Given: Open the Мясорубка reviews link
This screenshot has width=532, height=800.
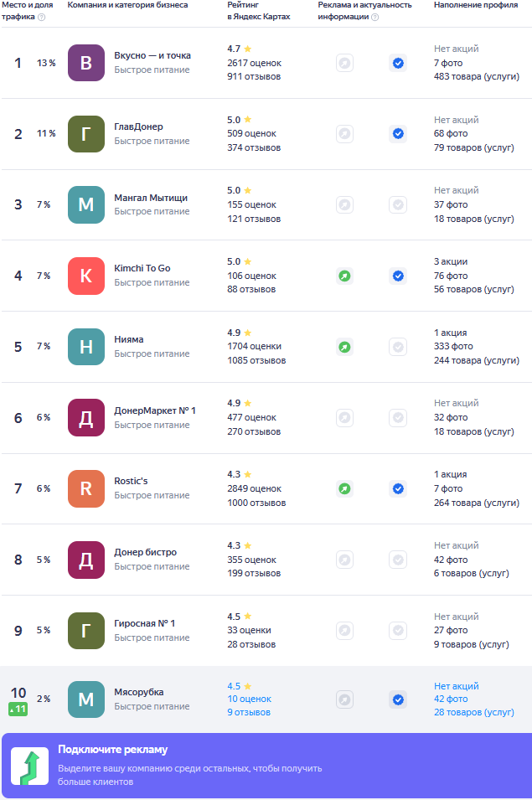Looking at the screenshot, I should click(249, 713).
